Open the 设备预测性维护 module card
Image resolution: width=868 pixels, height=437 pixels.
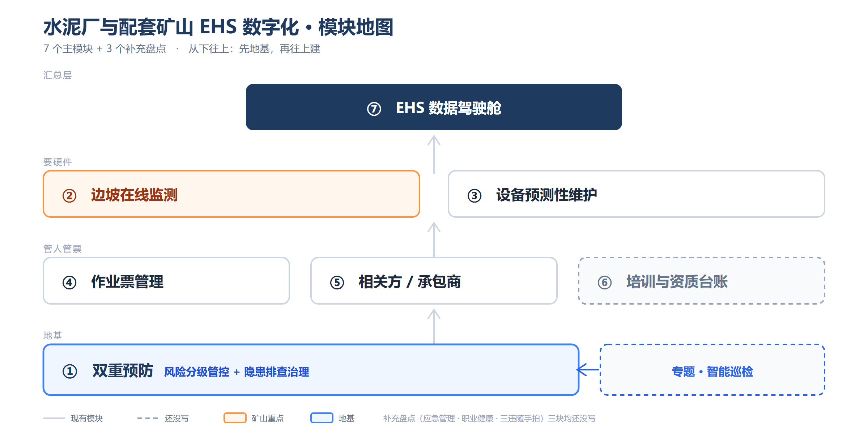tap(636, 194)
